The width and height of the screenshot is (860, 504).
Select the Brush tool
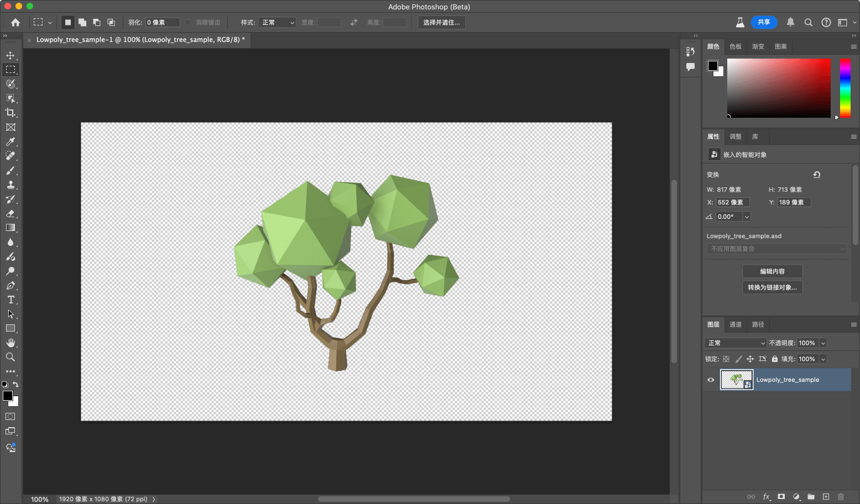pyautogui.click(x=11, y=171)
